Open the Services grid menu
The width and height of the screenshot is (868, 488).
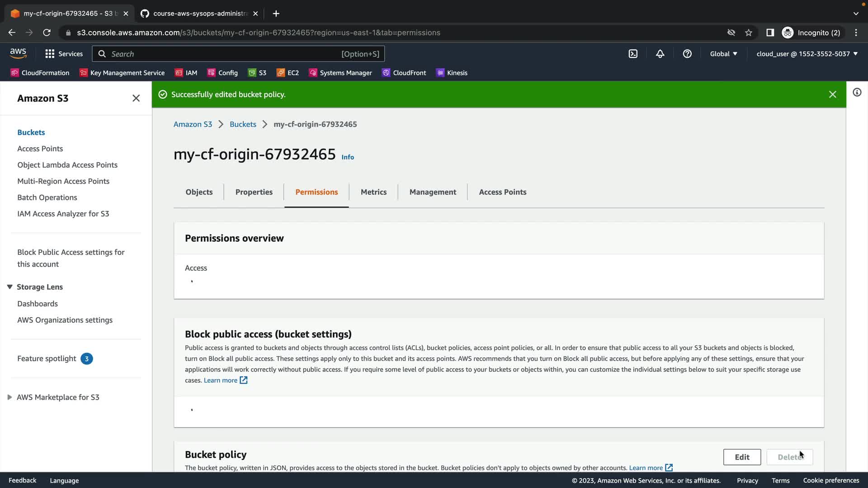point(64,54)
